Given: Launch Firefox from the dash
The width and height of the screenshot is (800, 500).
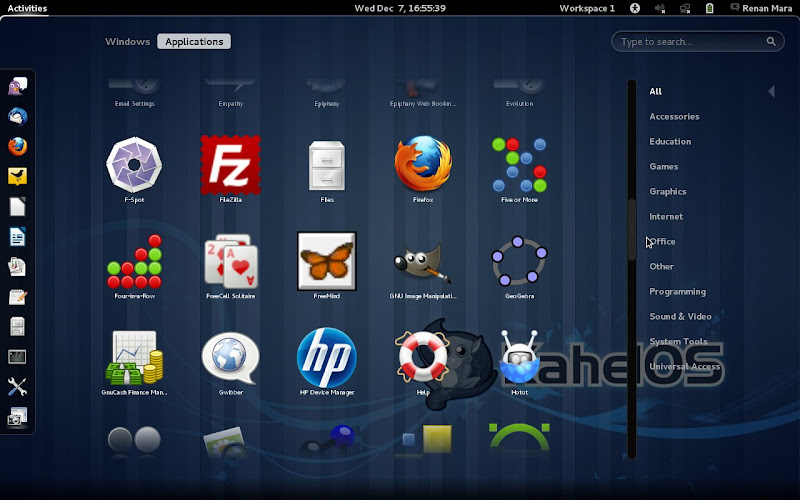Looking at the screenshot, I should coord(17,146).
